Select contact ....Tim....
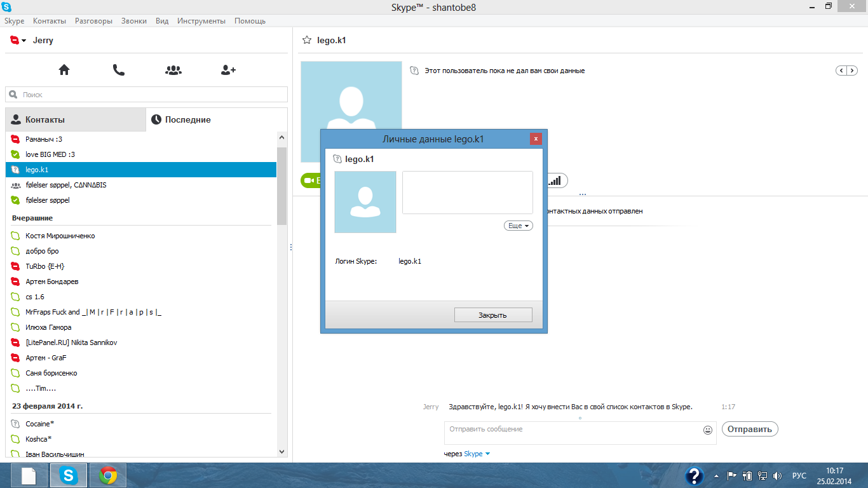Image resolution: width=868 pixels, height=488 pixels. [141, 388]
